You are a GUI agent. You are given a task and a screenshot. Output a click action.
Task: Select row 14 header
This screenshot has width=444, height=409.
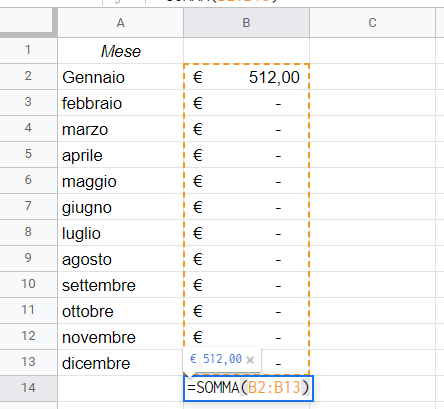click(x=28, y=388)
